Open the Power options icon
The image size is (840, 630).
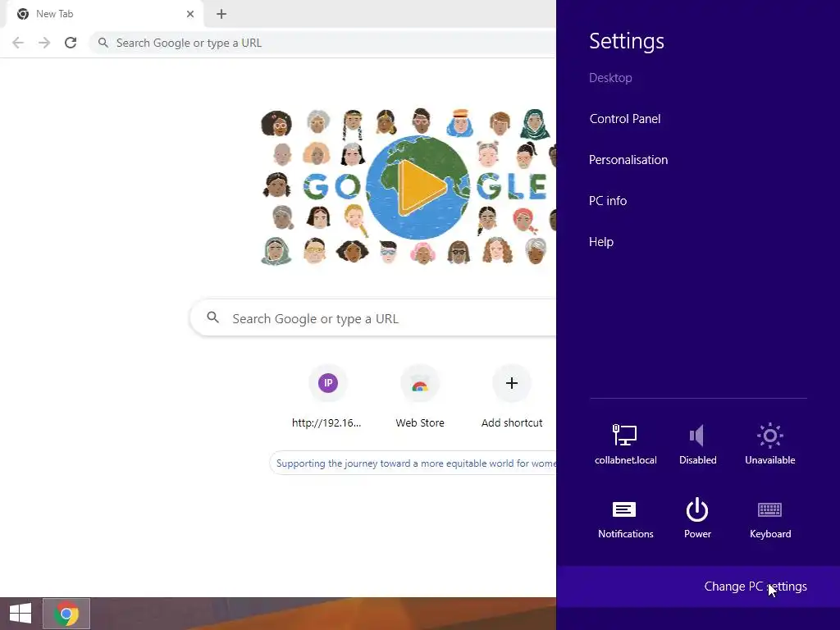coord(697,518)
